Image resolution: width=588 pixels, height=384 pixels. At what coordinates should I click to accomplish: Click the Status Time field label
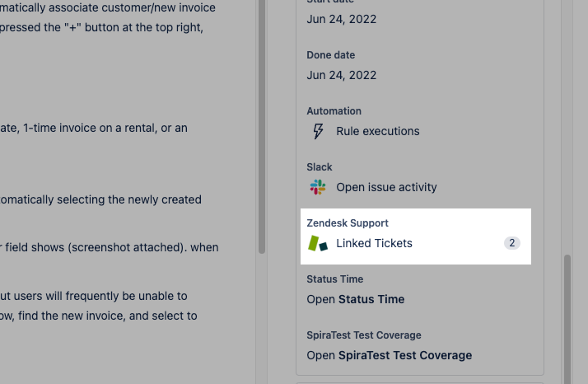pyautogui.click(x=334, y=279)
